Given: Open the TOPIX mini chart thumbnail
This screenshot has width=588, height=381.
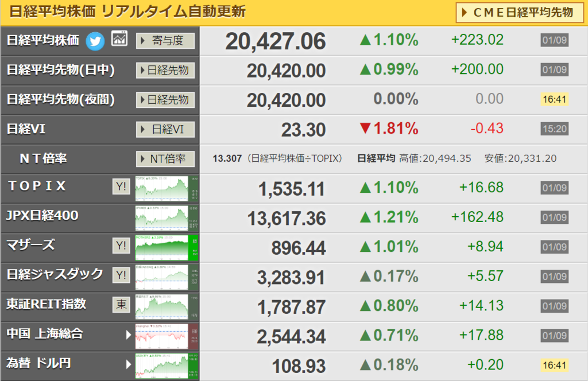Looking at the screenshot, I should coord(167,189).
